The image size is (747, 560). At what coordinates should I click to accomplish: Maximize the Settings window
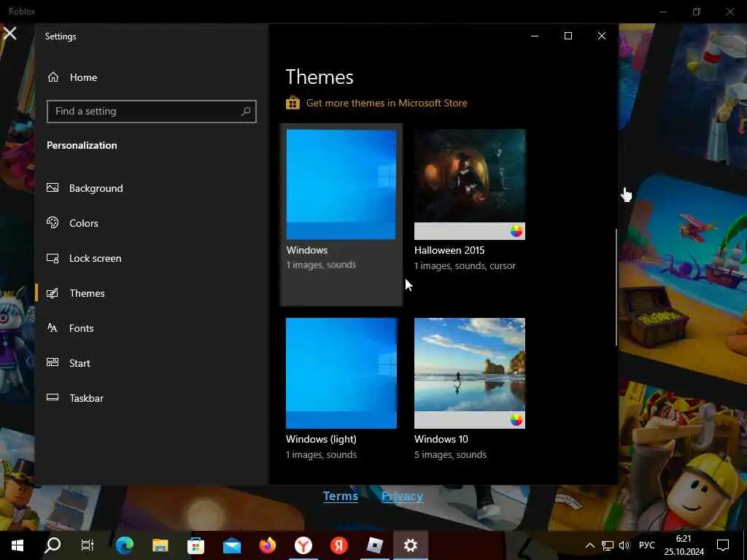tap(568, 36)
